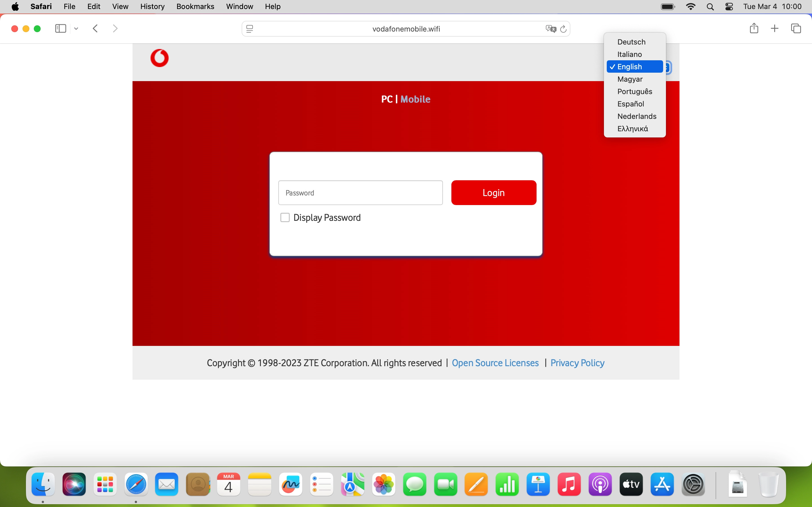Image resolution: width=812 pixels, height=507 pixels.
Task: Expand the sidebar options chevron
Action: tap(76, 29)
